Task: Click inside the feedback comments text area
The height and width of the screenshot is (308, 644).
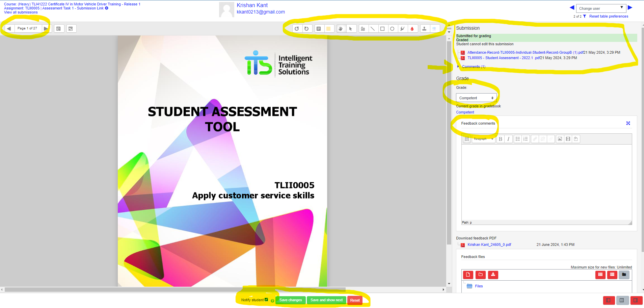Action: click(546, 182)
